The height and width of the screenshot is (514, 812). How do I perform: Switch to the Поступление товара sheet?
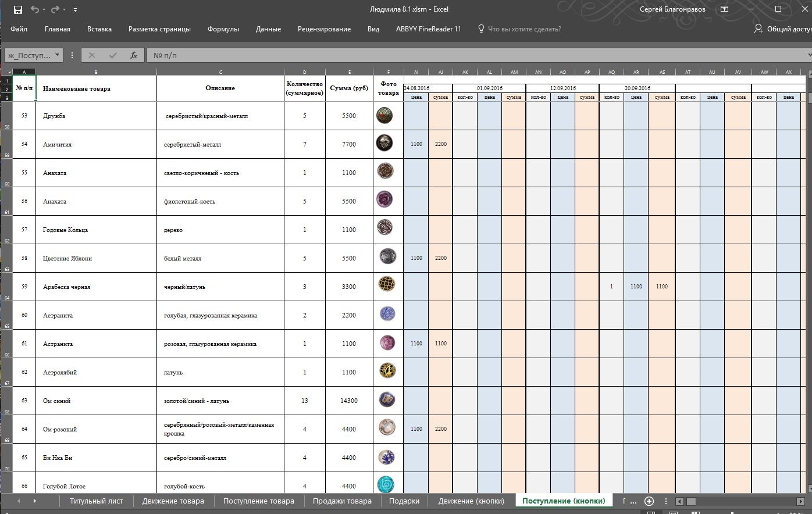click(x=258, y=501)
